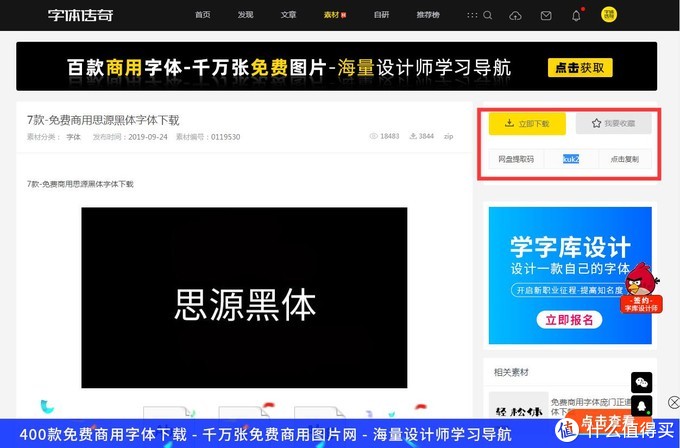This screenshot has width=680, height=448.
Task: Open the 字体 category link
Action: [x=73, y=137]
